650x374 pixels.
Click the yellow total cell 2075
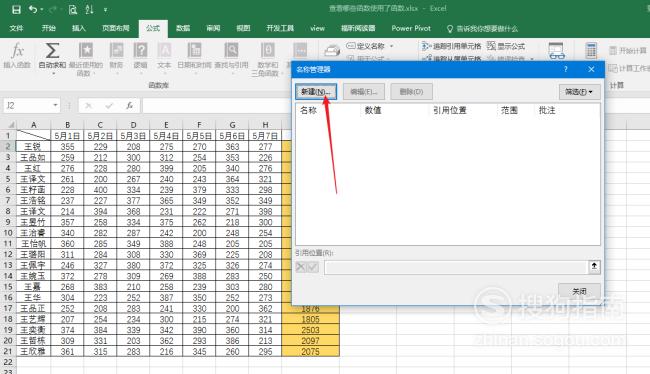(x=310, y=351)
